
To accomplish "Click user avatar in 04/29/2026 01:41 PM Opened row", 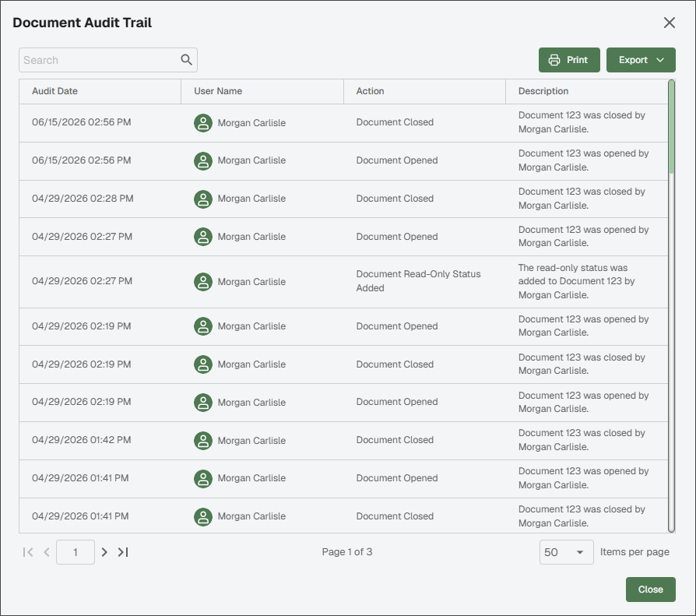I will [203, 479].
